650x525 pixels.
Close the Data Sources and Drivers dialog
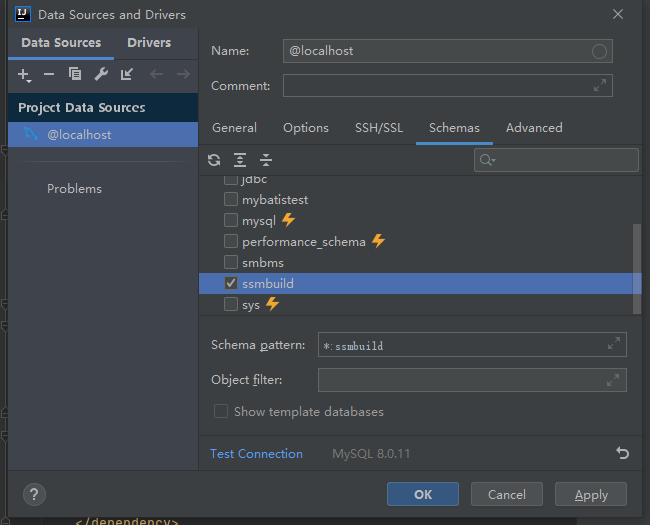click(x=618, y=14)
